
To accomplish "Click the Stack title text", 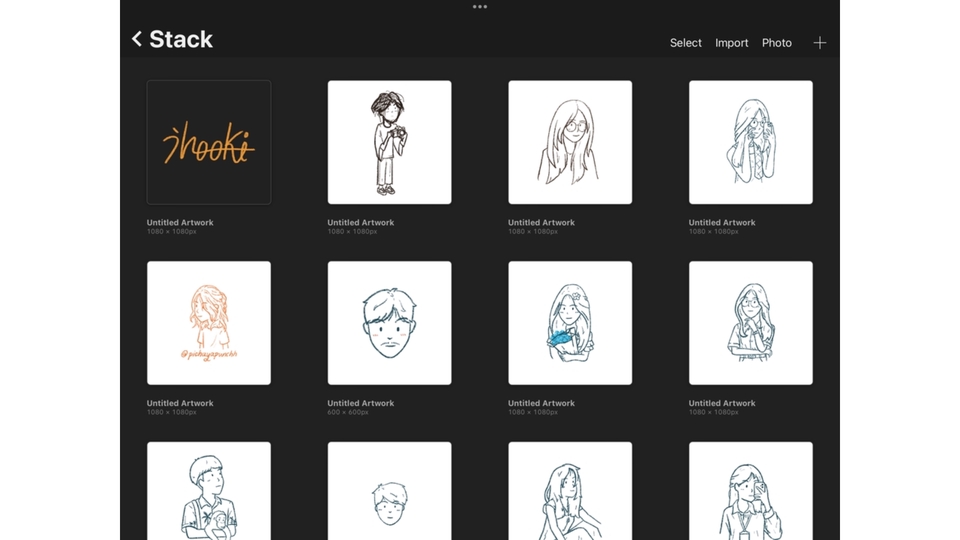I will point(181,40).
